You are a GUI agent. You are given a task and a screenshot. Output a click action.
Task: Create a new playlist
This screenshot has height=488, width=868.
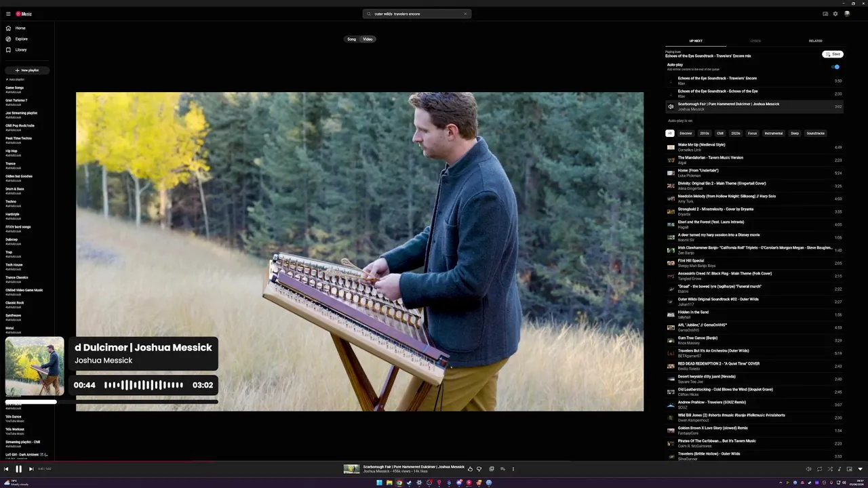tap(27, 70)
